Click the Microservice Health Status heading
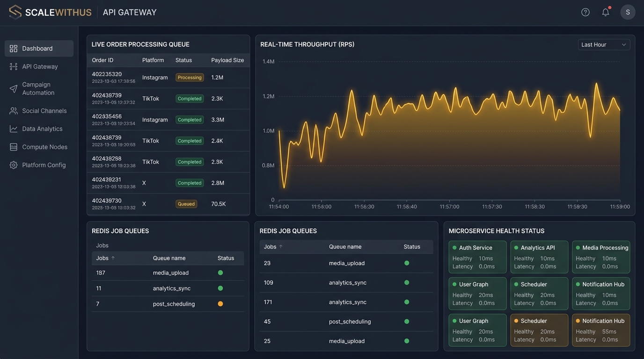This screenshot has width=644, height=359. (x=497, y=231)
